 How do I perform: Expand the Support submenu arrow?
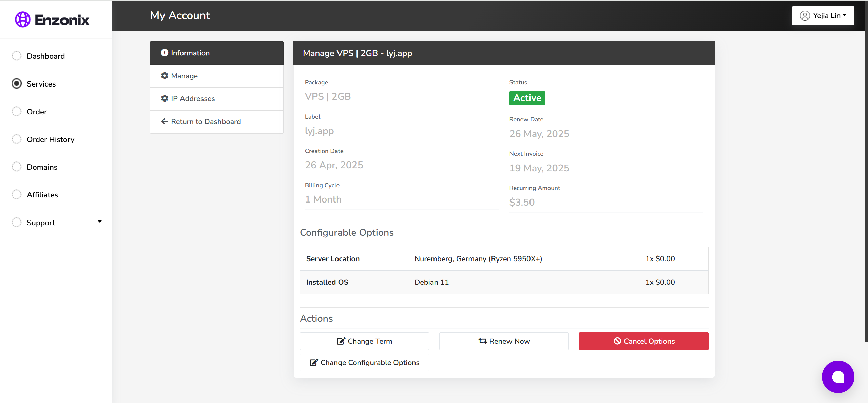[x=100, y=222]
